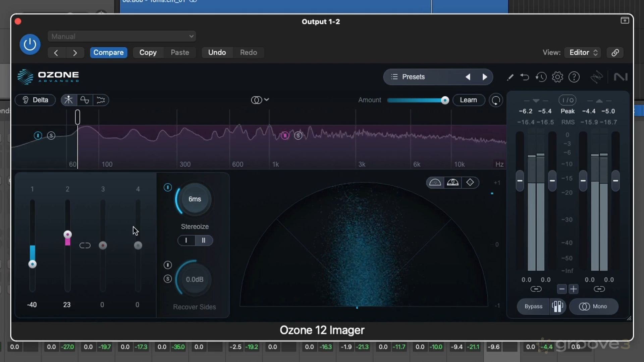Go to next preset with right chevron
The width and height of the screenshot is (644, 362).
coord(75,53)
